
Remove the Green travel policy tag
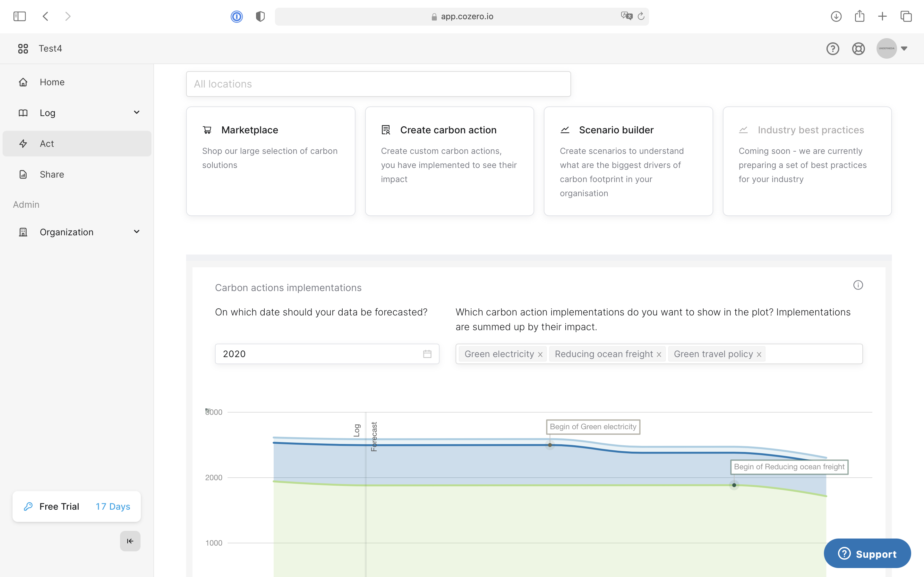tap(759, 355)
